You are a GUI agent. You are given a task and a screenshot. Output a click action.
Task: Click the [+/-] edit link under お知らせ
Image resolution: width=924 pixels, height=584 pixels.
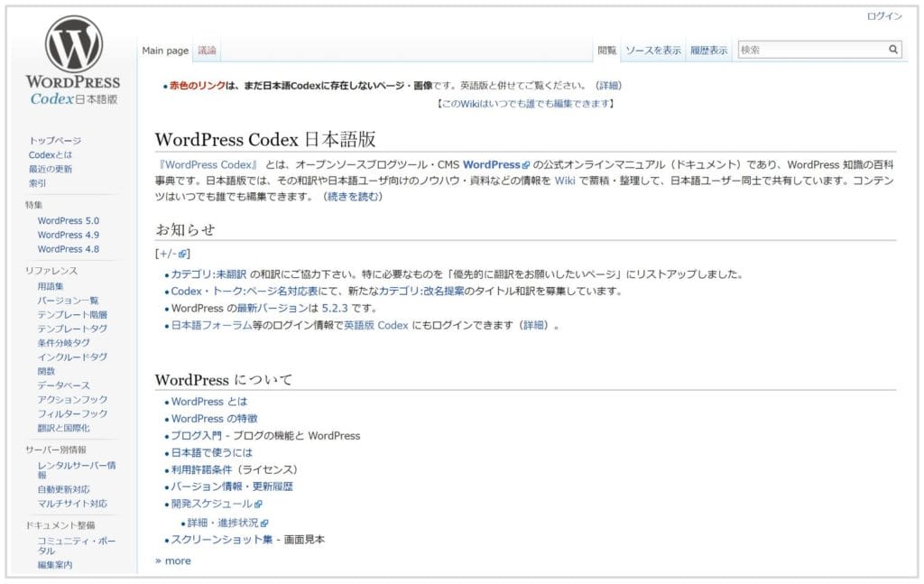click(x=172, y=254)
